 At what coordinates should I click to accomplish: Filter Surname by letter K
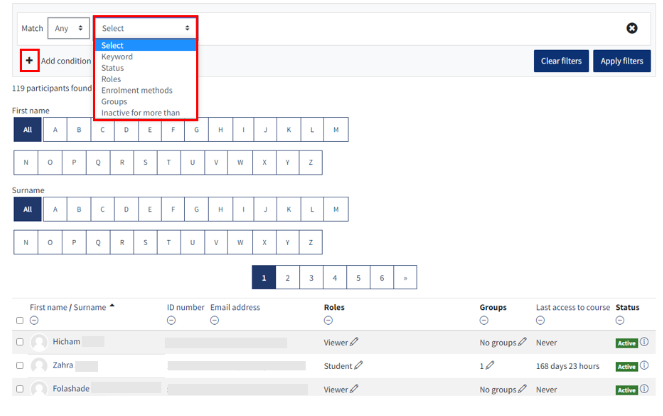[288, 209]
